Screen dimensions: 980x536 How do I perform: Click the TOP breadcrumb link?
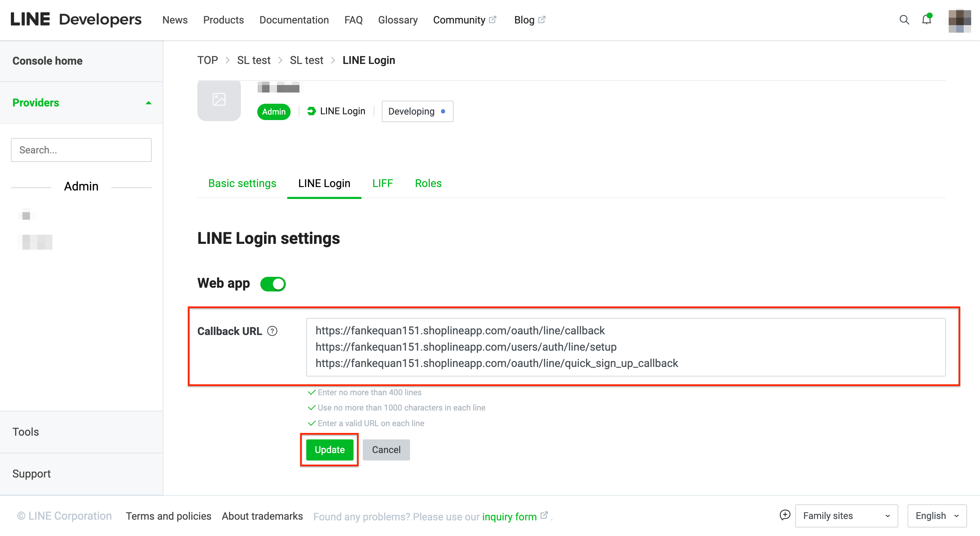[207, 60]
